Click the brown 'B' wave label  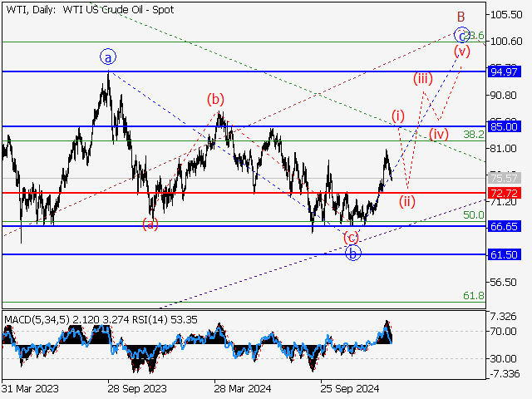click(459, 16)
